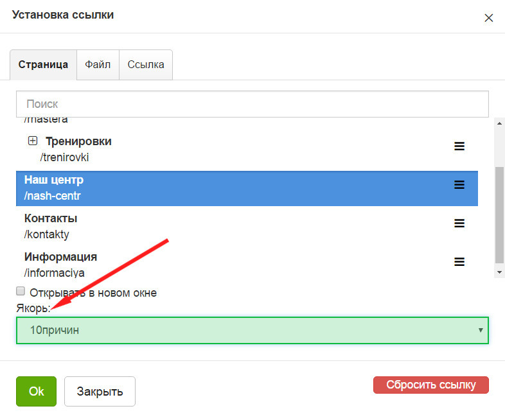The image size is (505, 420).
Task: Click the page list scrollbar thumb
Action: point(499,215)
